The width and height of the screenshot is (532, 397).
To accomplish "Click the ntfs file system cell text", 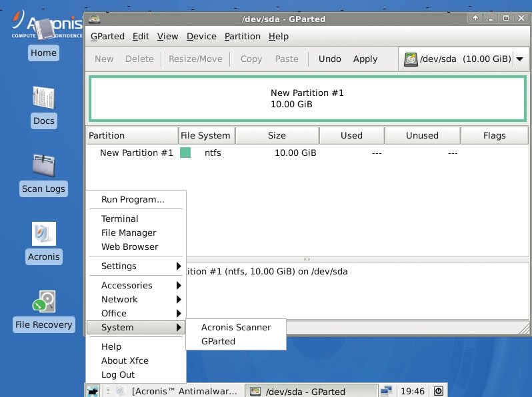I will click(x=213, y=153).
